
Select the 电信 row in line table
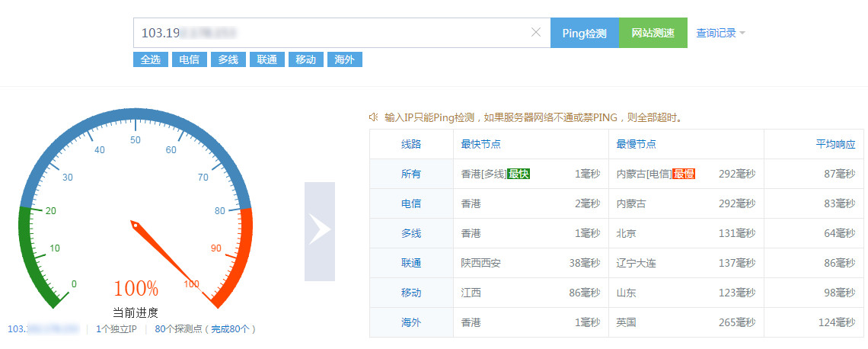411,203
